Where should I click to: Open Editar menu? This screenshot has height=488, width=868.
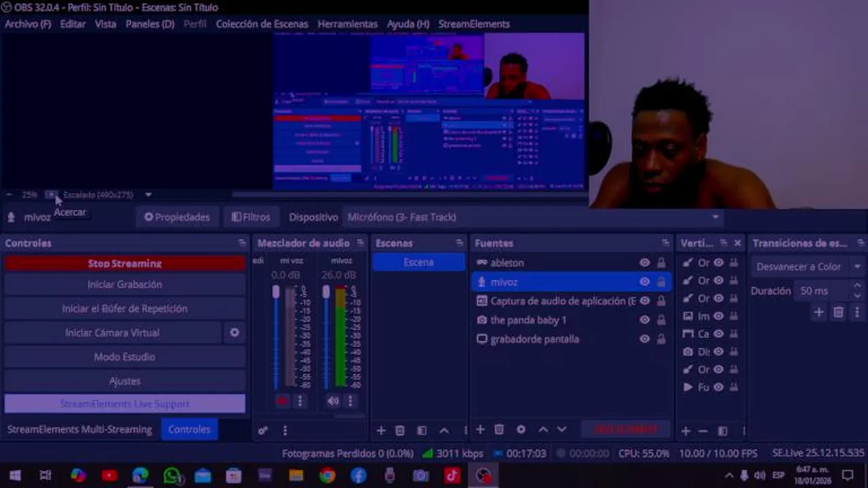click(x=73, y=24)
